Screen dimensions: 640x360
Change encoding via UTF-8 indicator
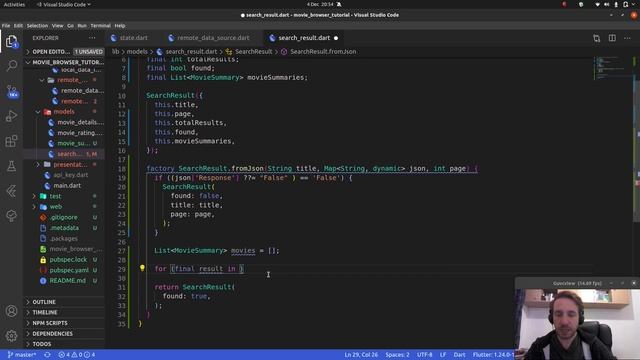[x=424, y=355]
